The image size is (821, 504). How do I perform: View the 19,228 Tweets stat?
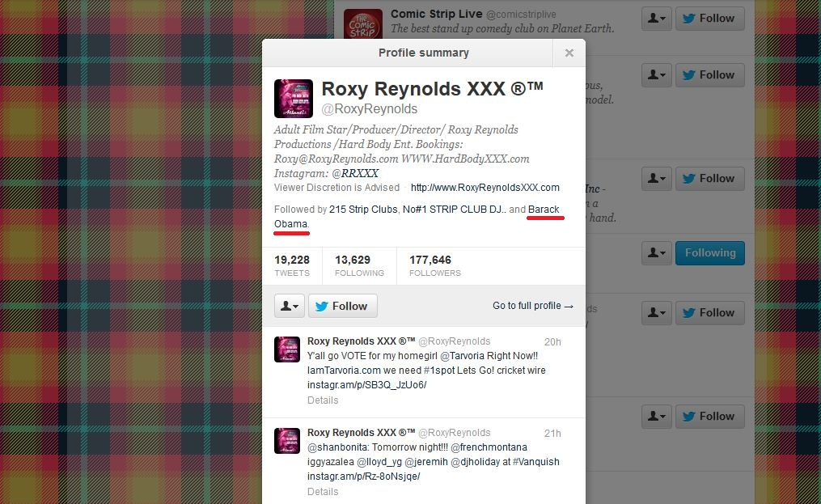(x=292, y=265)
